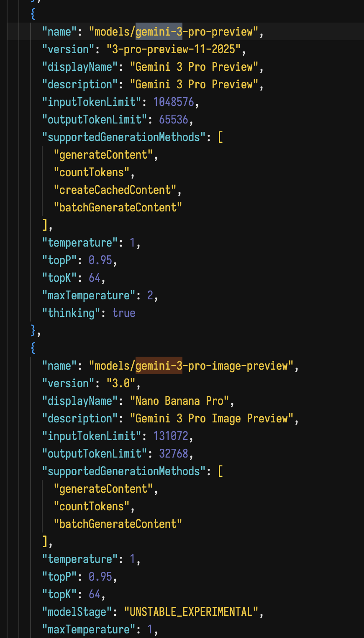Viewport: 364px width, 638px height.
Task: Click the highlighted gemini-3 in gemini-3-pro-preview name
Action: (x=159, y=32)
